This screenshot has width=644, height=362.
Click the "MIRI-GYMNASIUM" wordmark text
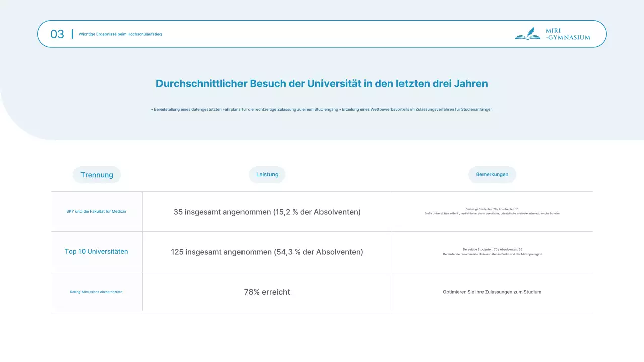[568, 34]
